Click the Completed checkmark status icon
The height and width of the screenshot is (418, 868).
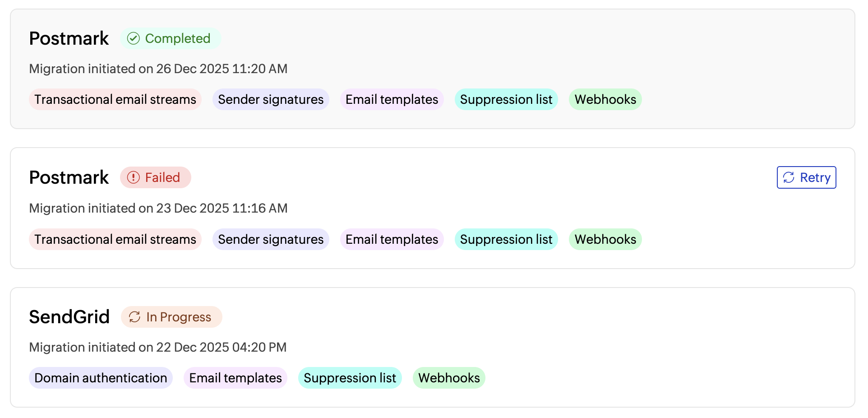coord(133,38)
